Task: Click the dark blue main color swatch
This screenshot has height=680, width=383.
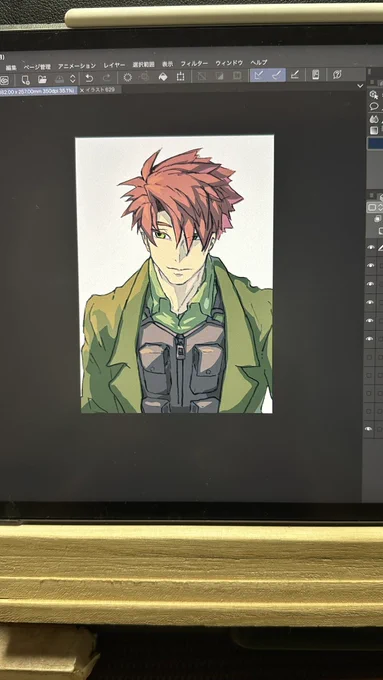Action: pos(375,144)
